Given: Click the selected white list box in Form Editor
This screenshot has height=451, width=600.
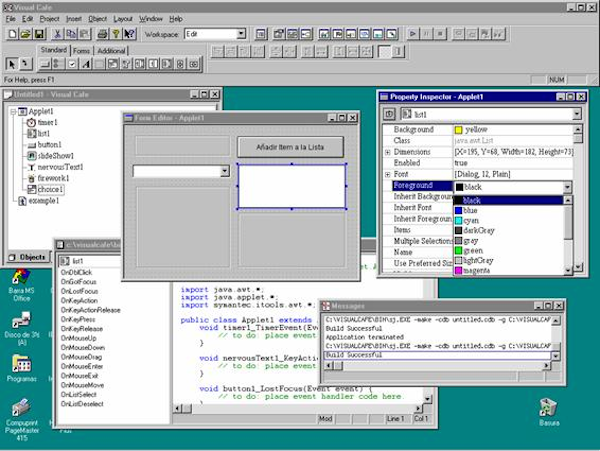Looking at the screenshot, I should [x=292, y=186].
